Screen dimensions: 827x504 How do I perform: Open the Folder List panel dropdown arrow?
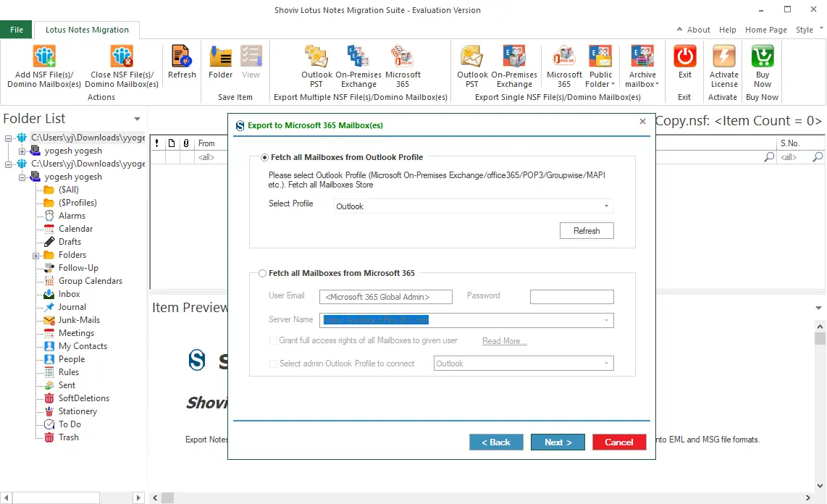137,119
